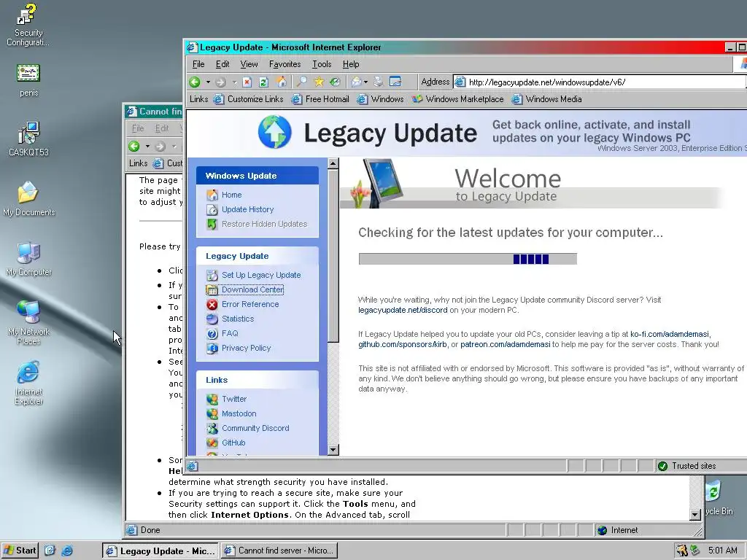The height and width of the screenshot is (560, 747).
Task: Select the certificate desktop icon above CA9KQT53
Action: tap(28, 80)
